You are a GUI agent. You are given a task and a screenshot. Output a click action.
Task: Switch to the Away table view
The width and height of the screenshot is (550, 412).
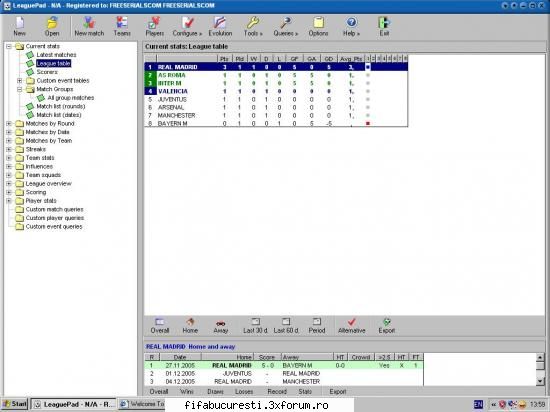pyautogui.click(x=221, y=326)
